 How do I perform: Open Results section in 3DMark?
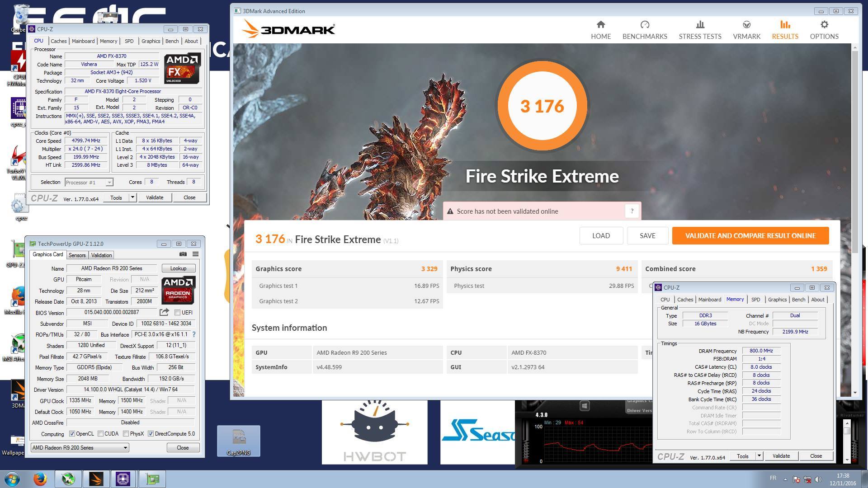pos(785,30)
